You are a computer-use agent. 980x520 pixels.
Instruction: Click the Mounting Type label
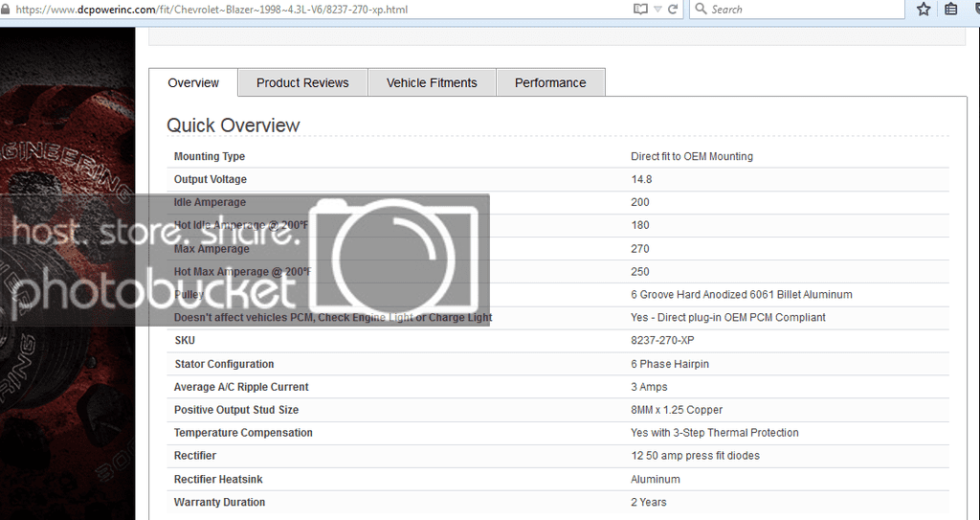click(x=210, y=156)
